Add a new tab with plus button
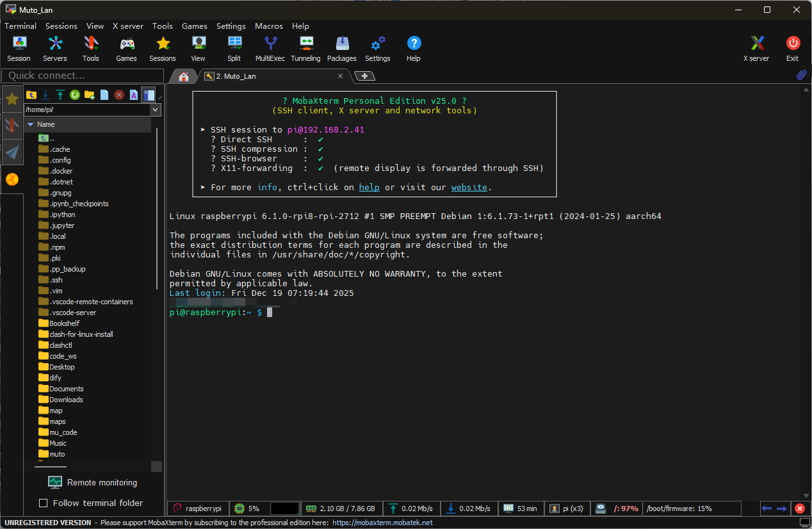 point(365,76)
